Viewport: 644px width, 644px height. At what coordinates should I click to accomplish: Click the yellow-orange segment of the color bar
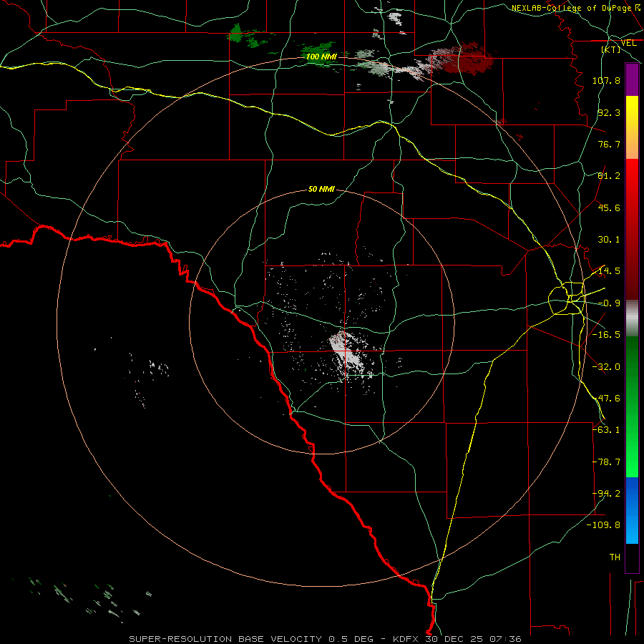point(632,127)
